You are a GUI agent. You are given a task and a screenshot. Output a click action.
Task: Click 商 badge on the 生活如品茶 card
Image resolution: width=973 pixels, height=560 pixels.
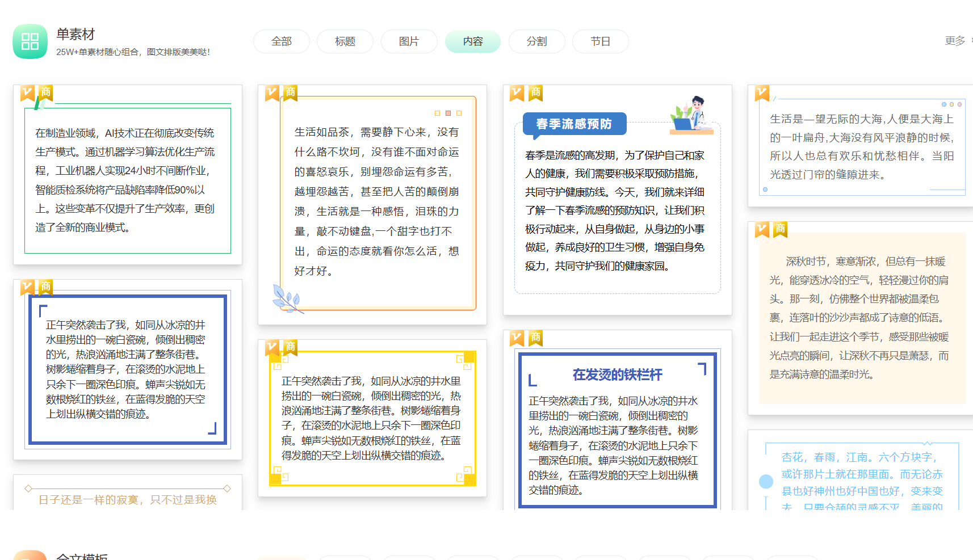tap(291, 92)
